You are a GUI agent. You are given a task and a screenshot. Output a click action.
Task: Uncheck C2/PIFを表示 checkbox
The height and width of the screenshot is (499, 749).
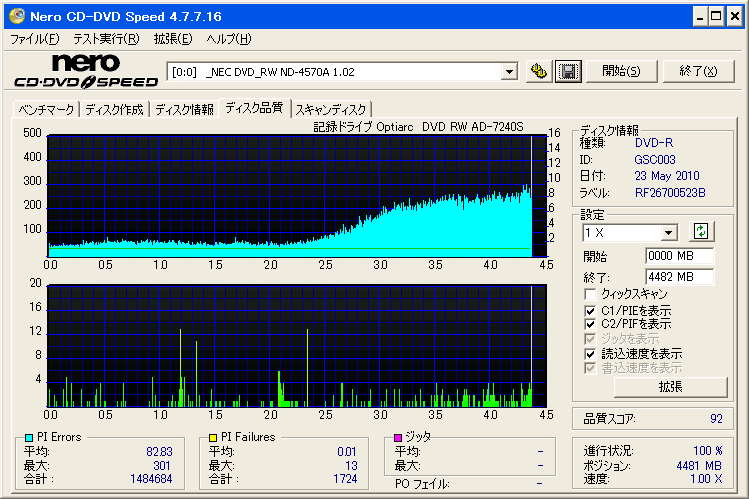[x=590, y=324]
